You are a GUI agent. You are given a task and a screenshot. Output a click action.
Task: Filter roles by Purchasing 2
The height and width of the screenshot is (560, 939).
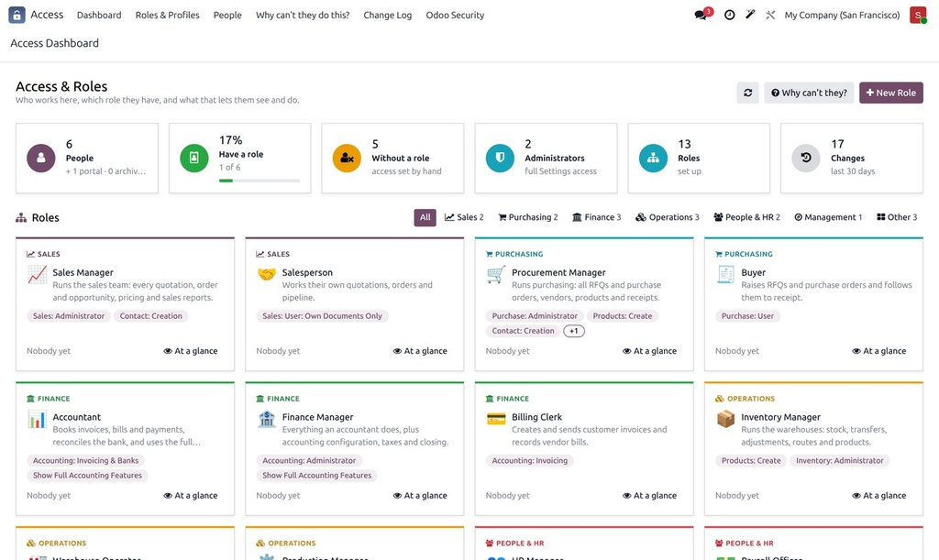click(x=528, y=217)
